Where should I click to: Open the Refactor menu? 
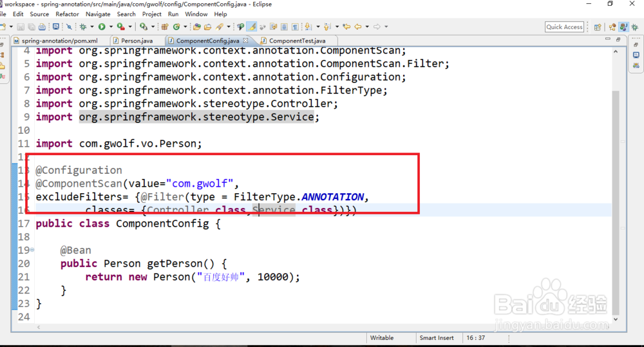tap(68, 14)
